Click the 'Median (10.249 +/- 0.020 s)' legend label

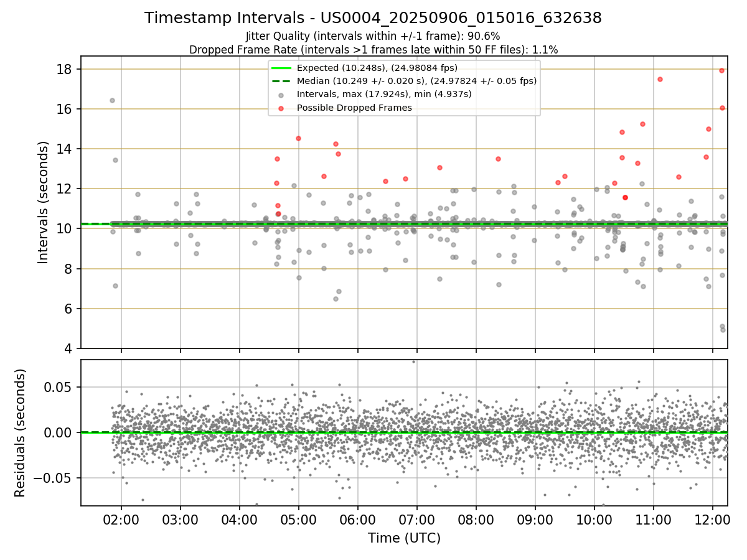tap(416, 81)
